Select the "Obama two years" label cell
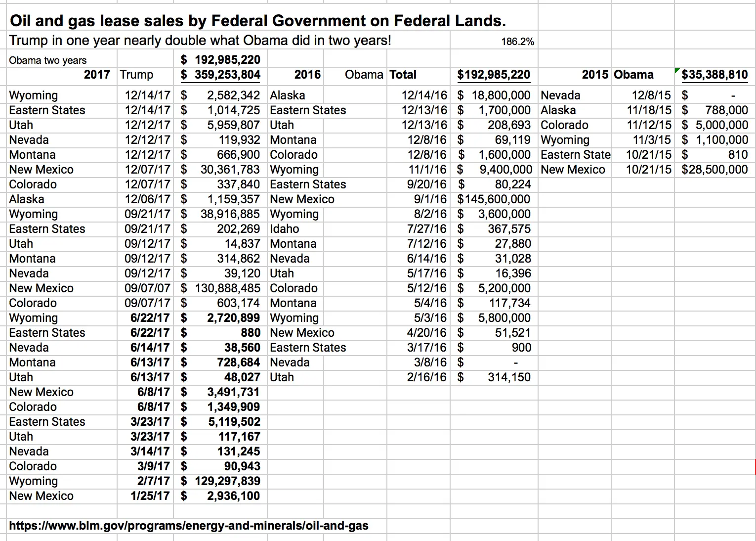The image size is (756, 541). click(x=48, y=60)
